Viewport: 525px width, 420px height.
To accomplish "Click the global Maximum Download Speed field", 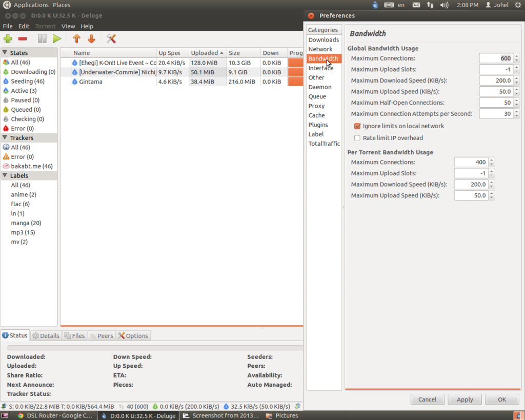I will click(496, 81).
